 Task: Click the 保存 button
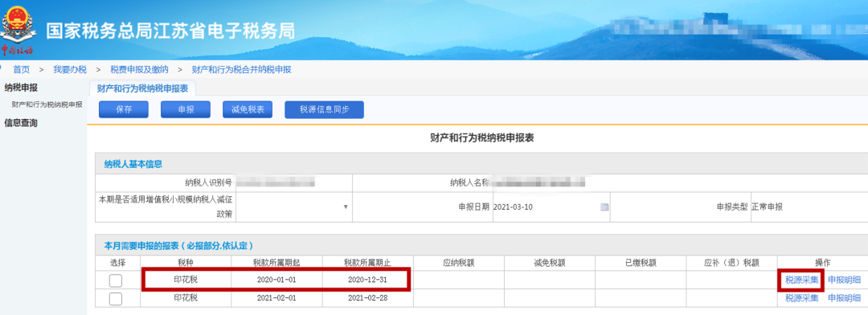pos(124,109)
